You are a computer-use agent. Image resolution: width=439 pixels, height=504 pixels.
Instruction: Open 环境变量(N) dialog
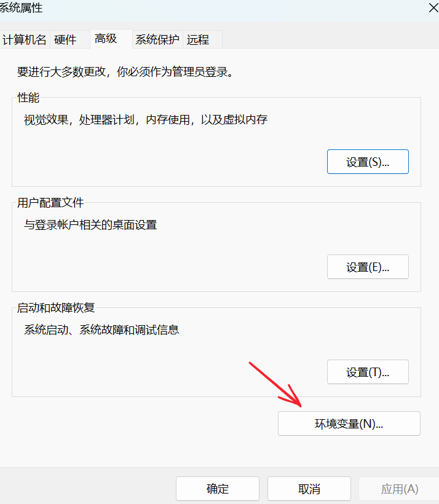coord(349,424)
